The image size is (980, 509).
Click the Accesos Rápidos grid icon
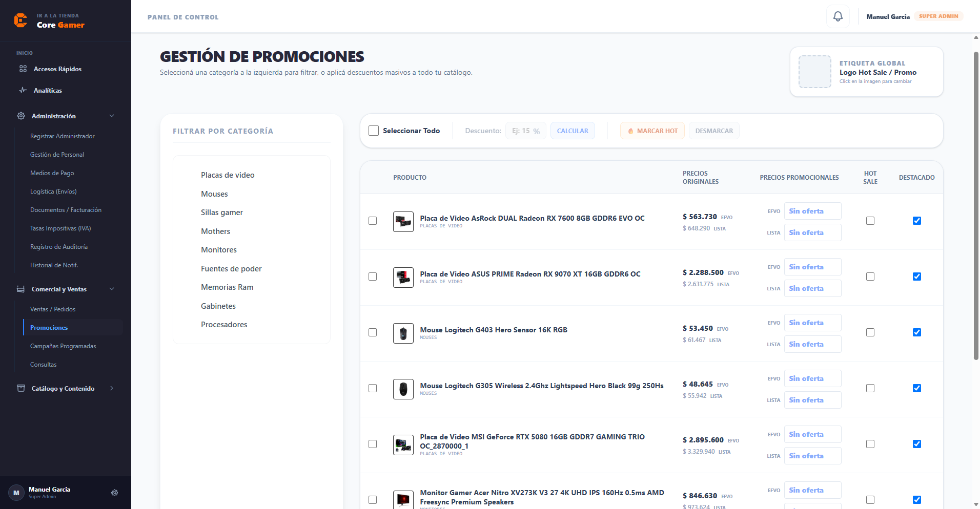[x=23, y=69]
